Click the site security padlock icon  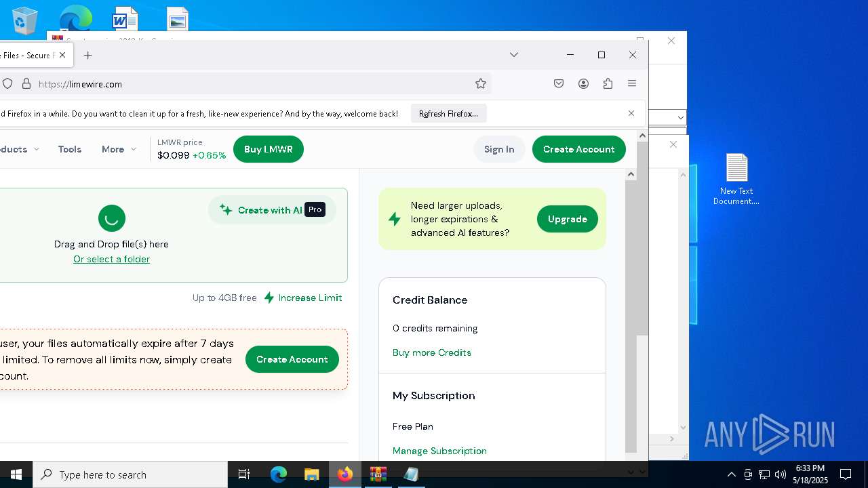(26, 83)
